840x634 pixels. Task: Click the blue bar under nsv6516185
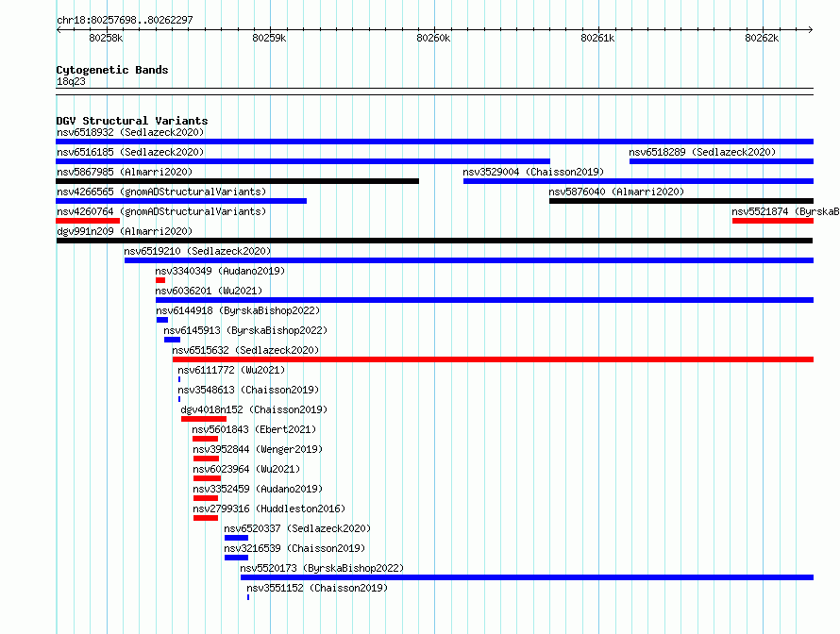point(303,161)
